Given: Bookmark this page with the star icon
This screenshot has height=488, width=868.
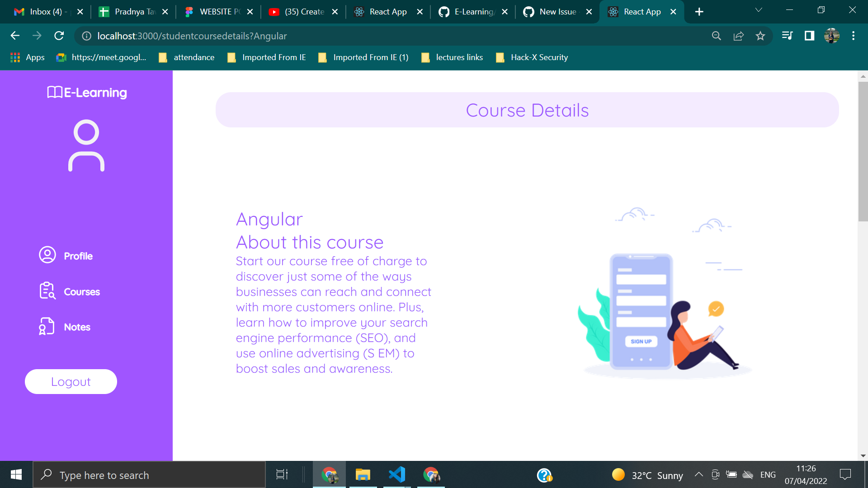Looking at the screenshot, I should pyautogui.click(x=760, y=36).
